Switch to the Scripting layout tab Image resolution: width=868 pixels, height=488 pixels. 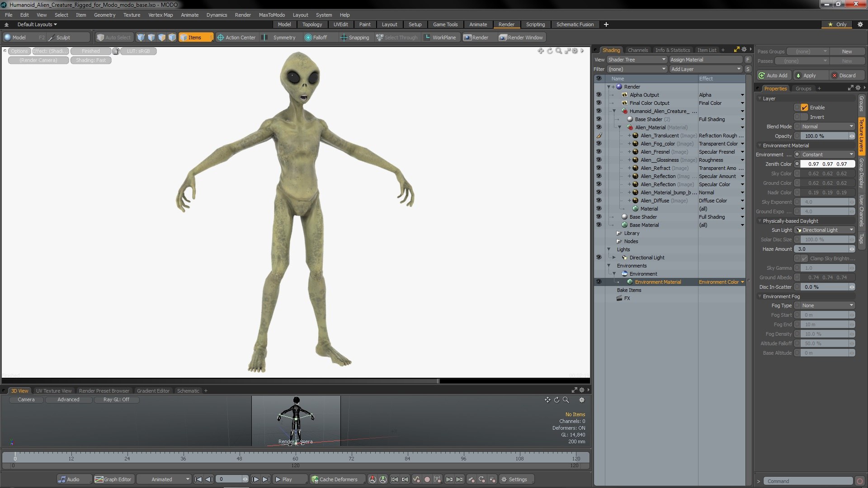click(535, 24)
